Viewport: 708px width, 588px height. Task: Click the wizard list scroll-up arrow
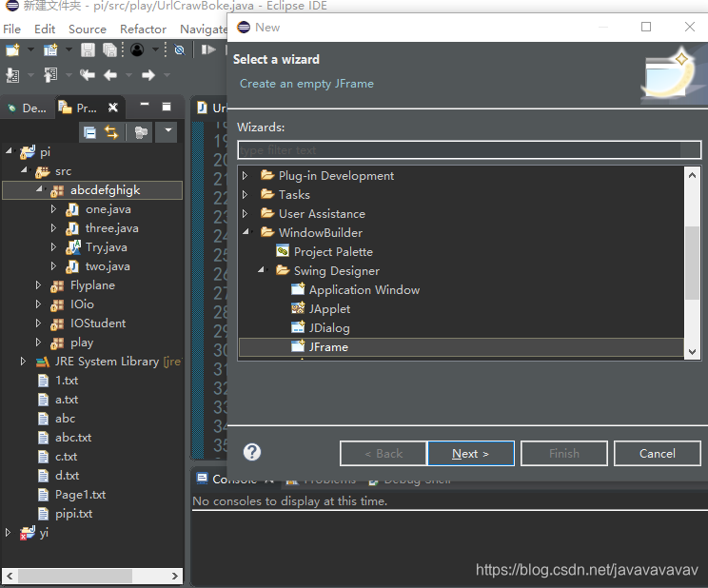(x=692, y=175)
